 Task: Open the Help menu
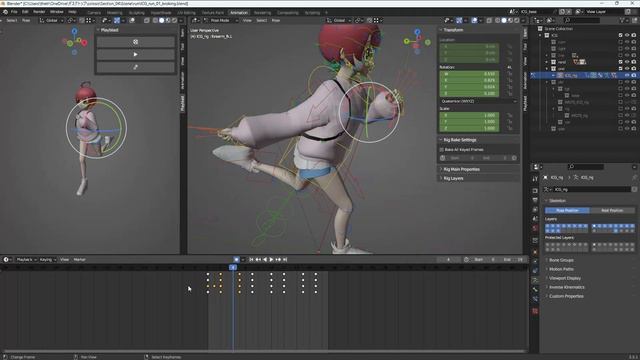72,12
